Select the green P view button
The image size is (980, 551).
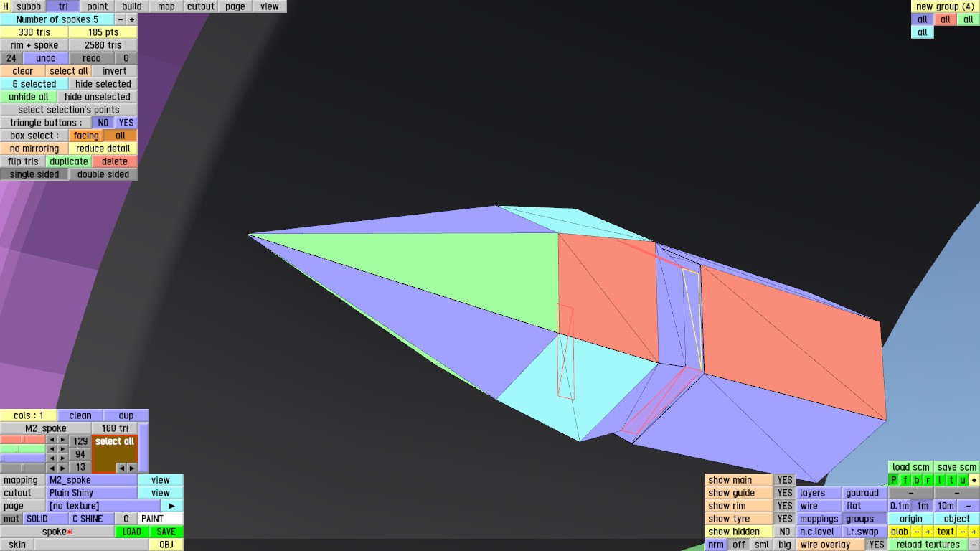point(894,480)
